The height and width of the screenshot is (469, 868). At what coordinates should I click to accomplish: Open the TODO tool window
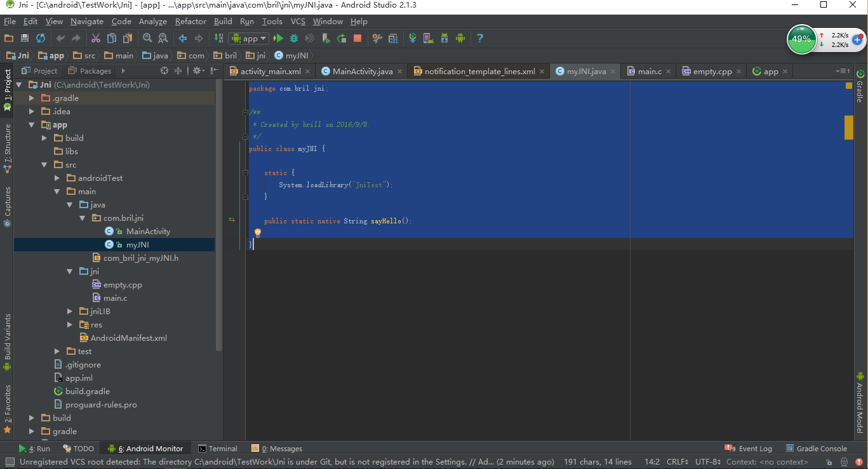click(x=79, y=449)
